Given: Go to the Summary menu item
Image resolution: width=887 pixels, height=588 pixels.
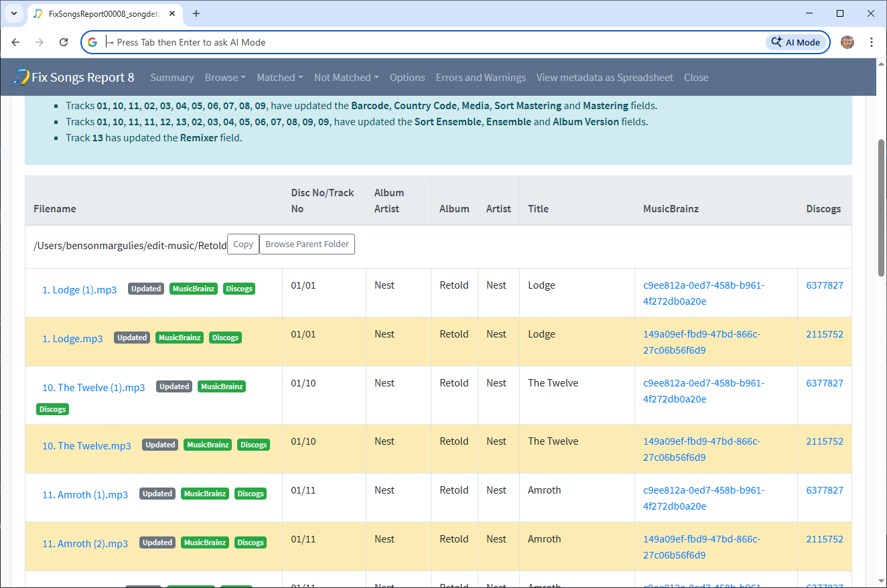Looking at the screenshot, I should 172,78.
